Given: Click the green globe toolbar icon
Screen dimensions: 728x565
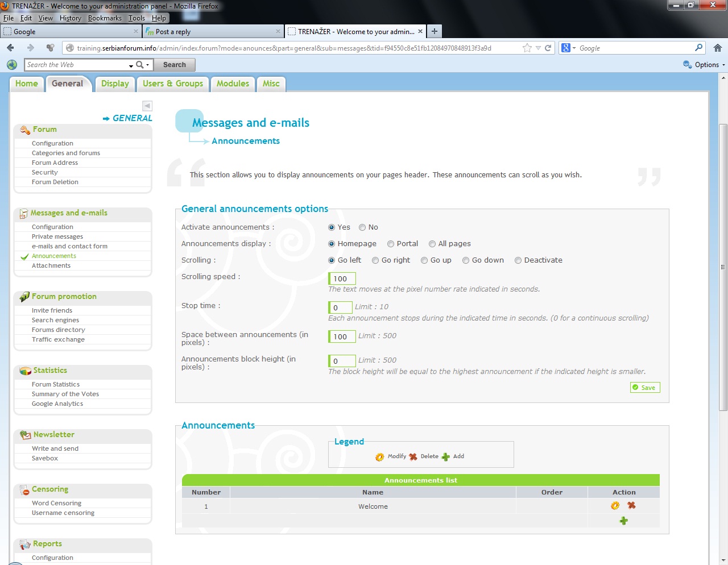Looking at the screenshot, I should [12, 65].
